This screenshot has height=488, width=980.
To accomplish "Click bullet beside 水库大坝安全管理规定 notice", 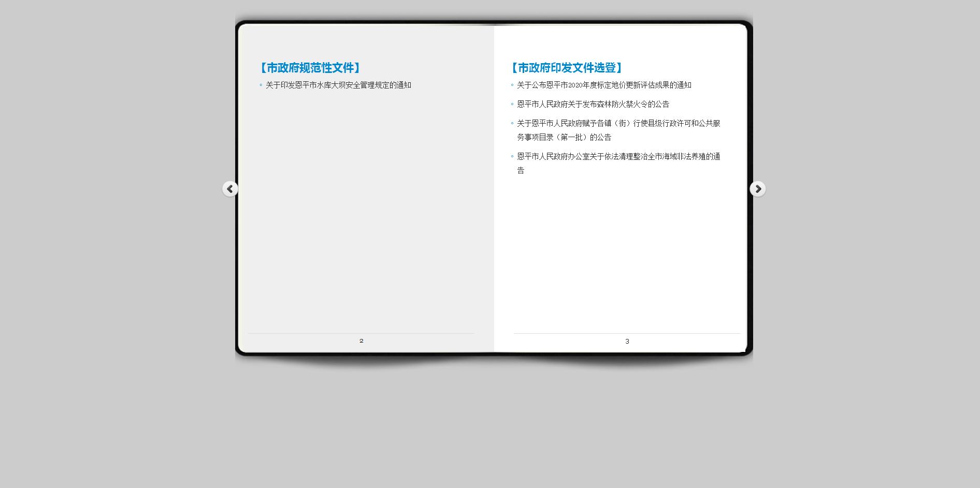I will pos(261,85).
